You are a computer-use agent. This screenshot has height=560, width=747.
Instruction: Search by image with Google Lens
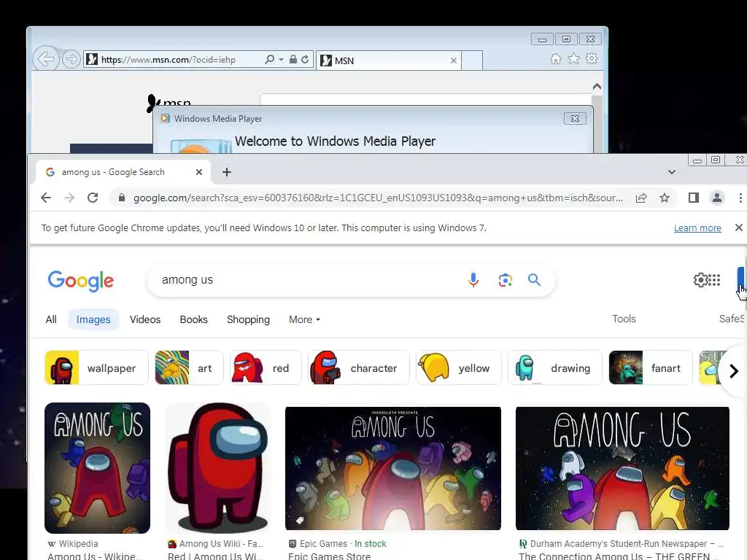pos(505,279)
